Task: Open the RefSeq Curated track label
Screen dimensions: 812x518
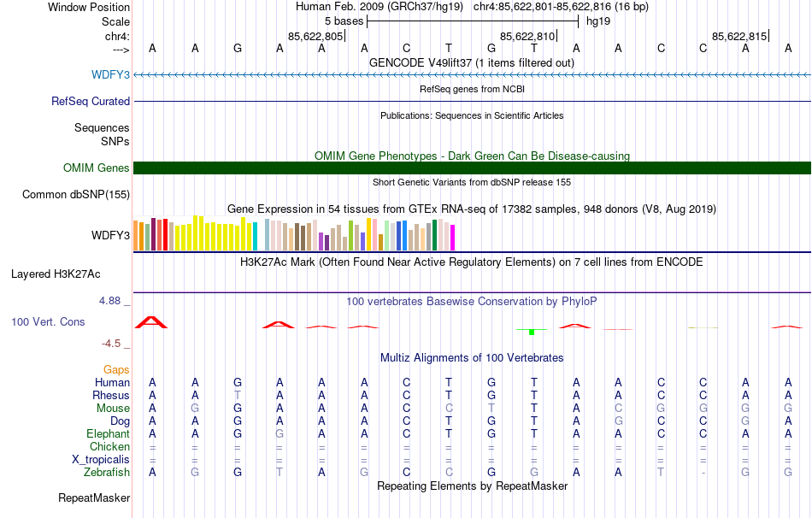Action: [x=90, y=101]
